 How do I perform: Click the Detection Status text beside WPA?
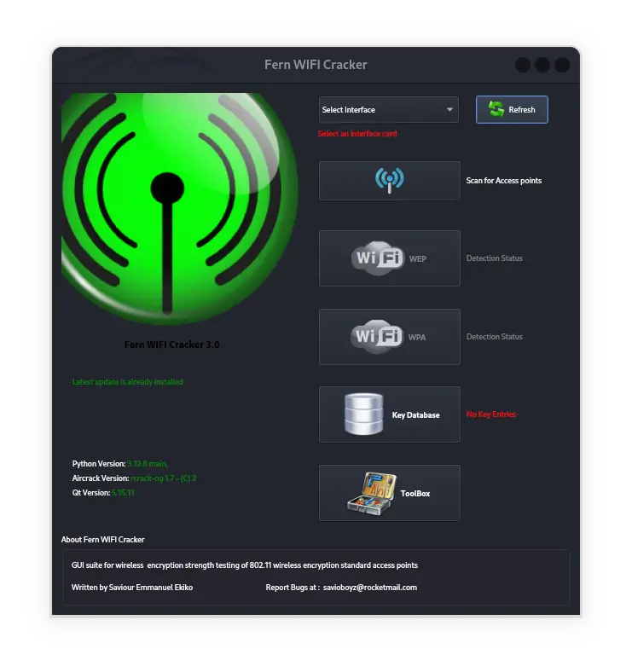click(x=494, y=337)
